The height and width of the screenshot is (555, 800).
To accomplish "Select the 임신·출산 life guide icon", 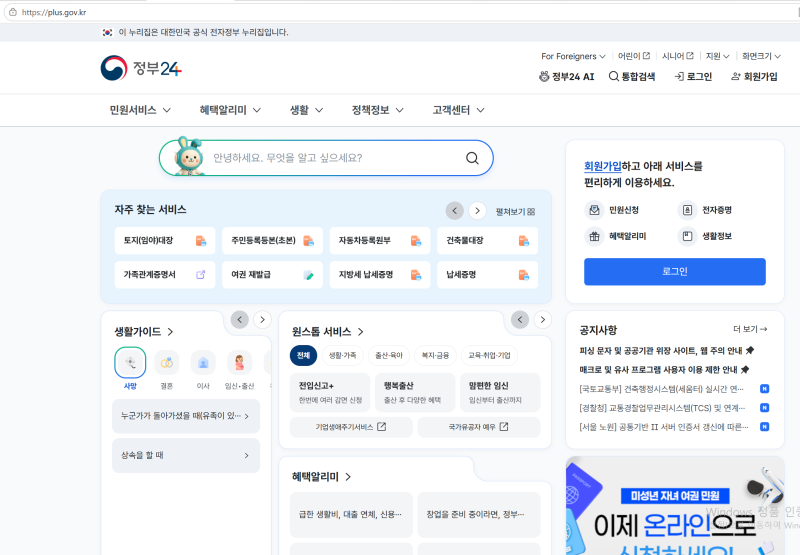I will (x=239, y=363).
